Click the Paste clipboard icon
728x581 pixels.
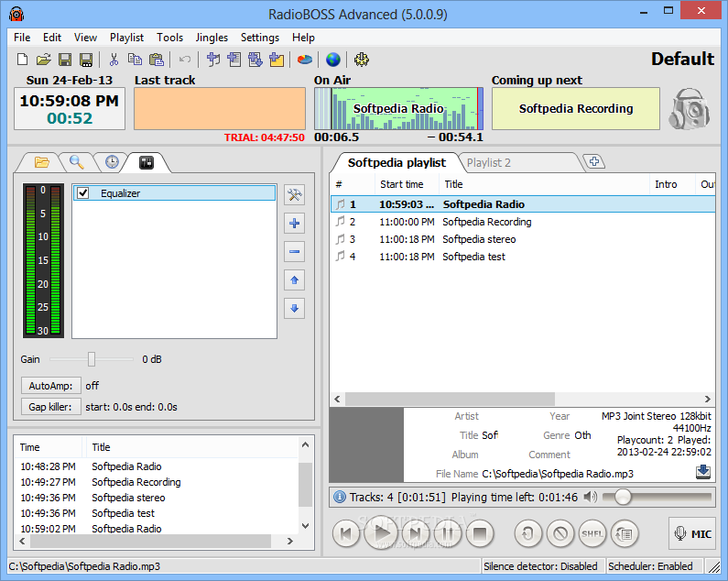click(157, 60)
